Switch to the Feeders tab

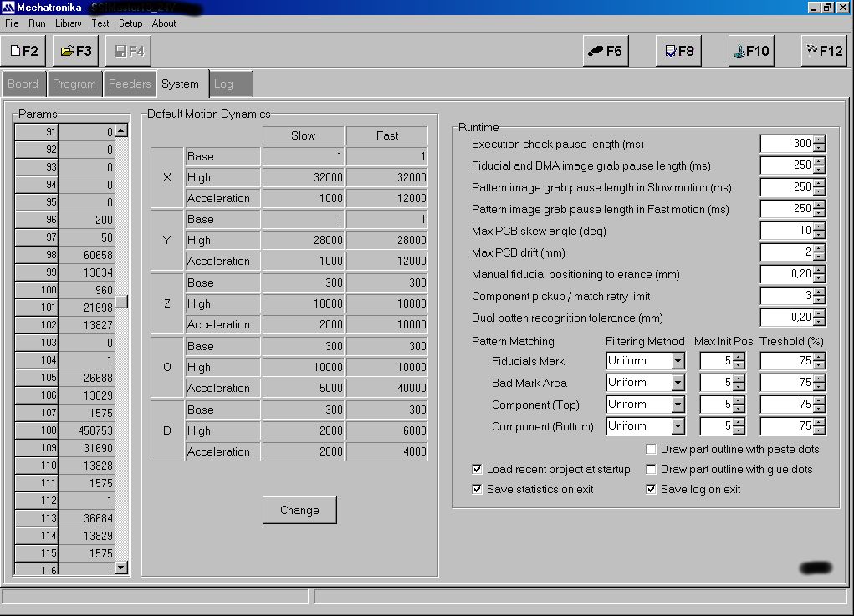coord(130,84)
